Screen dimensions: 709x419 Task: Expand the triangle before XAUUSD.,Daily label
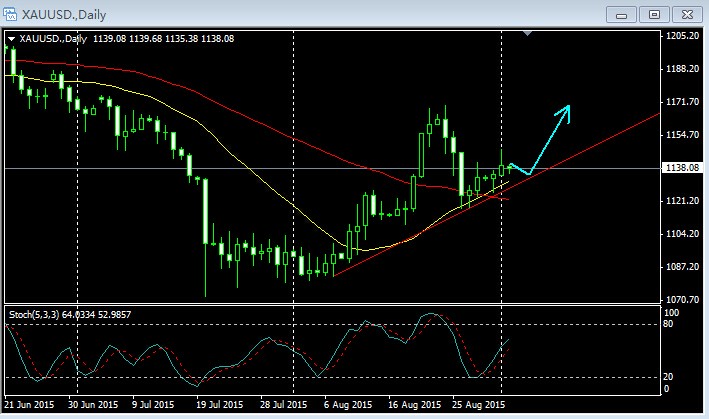coord(12,39)
